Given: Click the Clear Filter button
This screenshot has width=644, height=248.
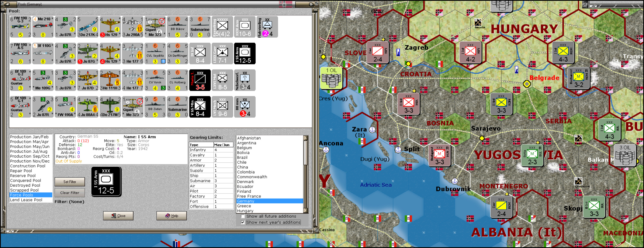Looking at the screenshot, I should tap(70, 193).
